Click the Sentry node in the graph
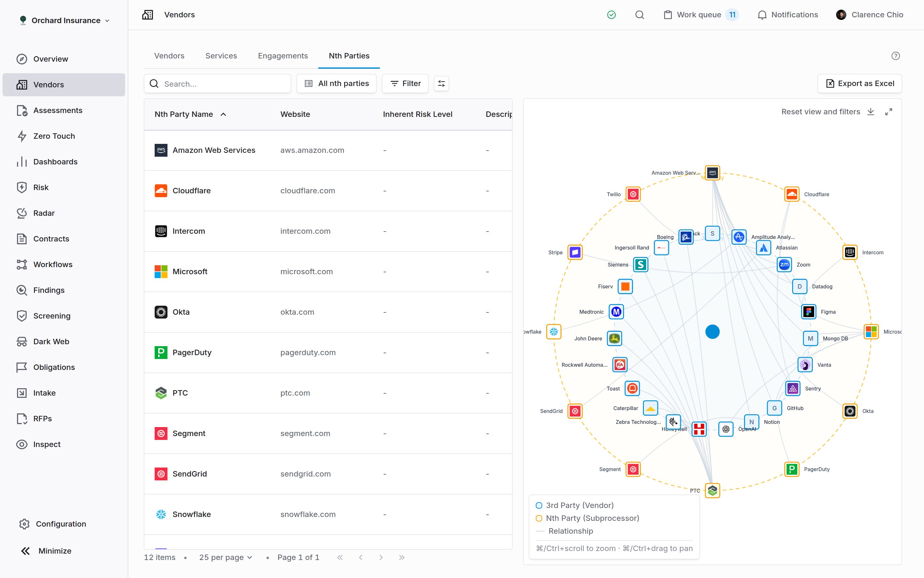924x578 pixels. (793, 389)
